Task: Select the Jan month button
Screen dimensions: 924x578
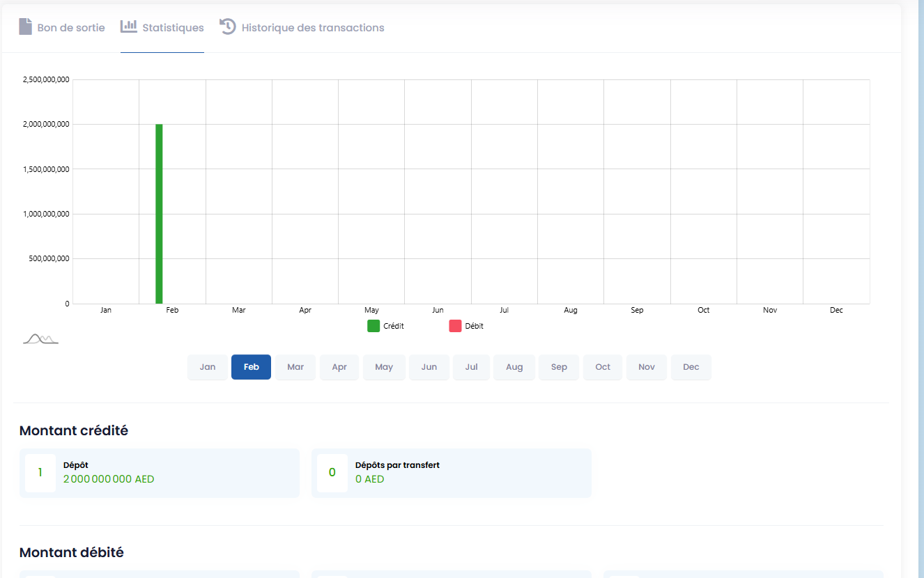Action: [x=208, y=367]
